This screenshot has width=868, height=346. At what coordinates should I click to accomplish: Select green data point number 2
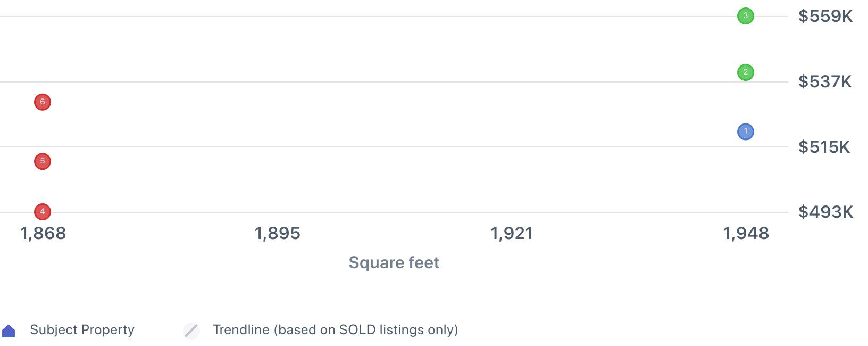[x=745, y=72]
